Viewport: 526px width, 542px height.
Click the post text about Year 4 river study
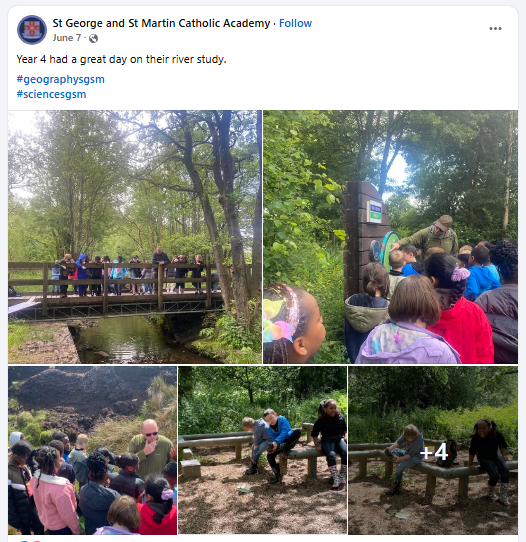[121, 59]
